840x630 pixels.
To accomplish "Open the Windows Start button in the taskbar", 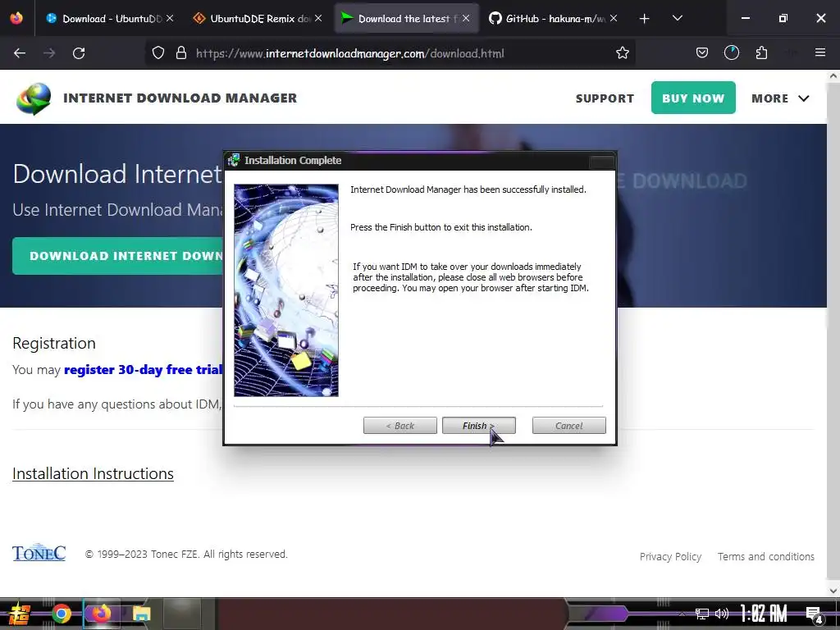I will pos(20,614).
